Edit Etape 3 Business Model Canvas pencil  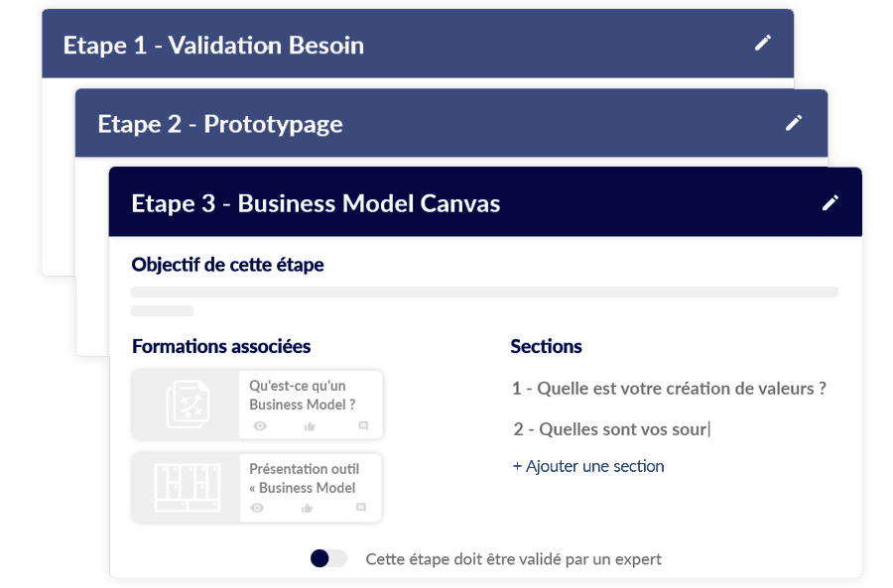pyautogui.click(x=830, y=202)
